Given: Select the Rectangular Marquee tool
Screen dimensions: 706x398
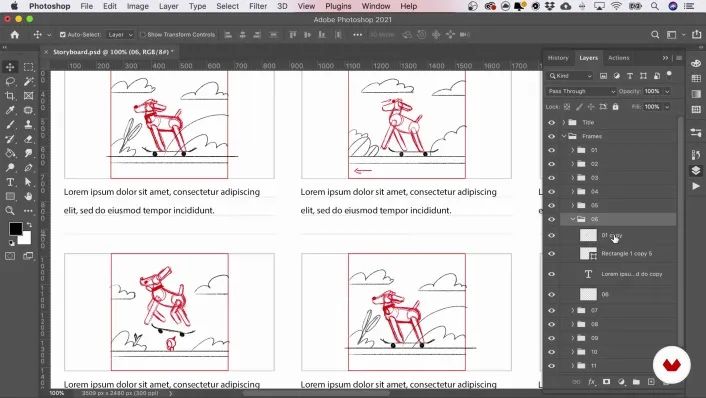Looking at the screenshot, I should [x=28, y=67].
